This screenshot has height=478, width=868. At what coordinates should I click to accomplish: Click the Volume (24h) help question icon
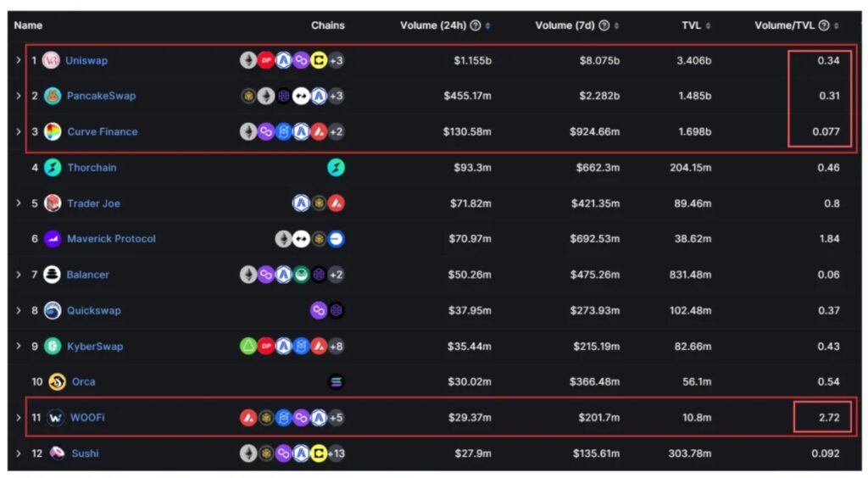pyautogui.click(x=475, y=25)
